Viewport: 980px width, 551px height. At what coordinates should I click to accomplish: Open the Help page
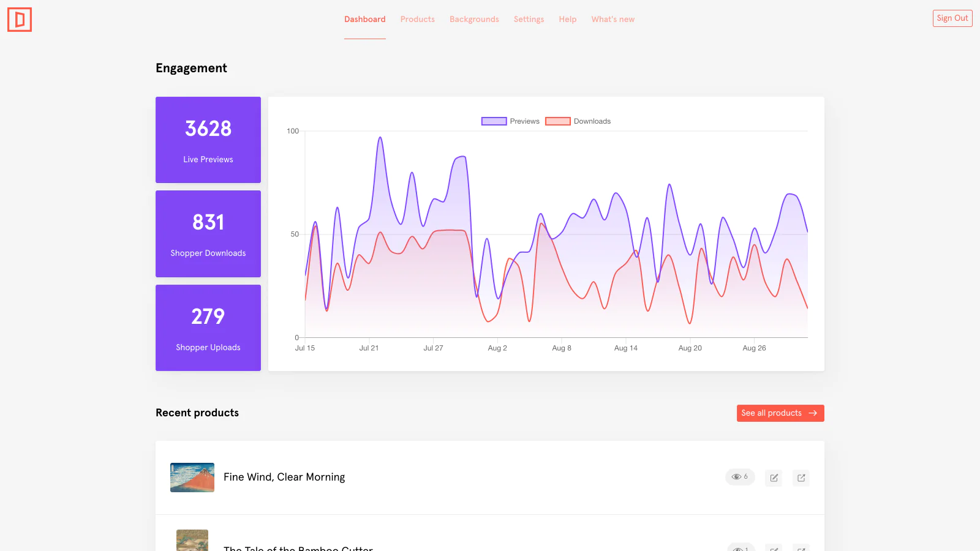(568, 20)
